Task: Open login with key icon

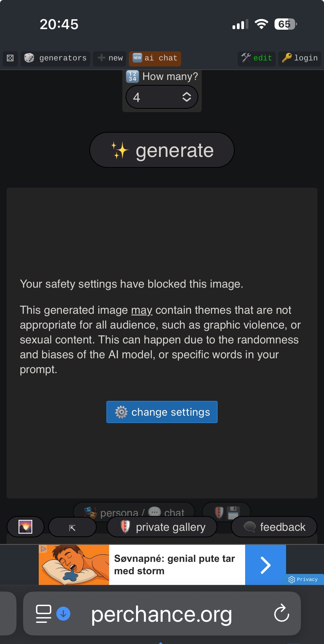Action: pyautogui.click(x=300, y=58)
